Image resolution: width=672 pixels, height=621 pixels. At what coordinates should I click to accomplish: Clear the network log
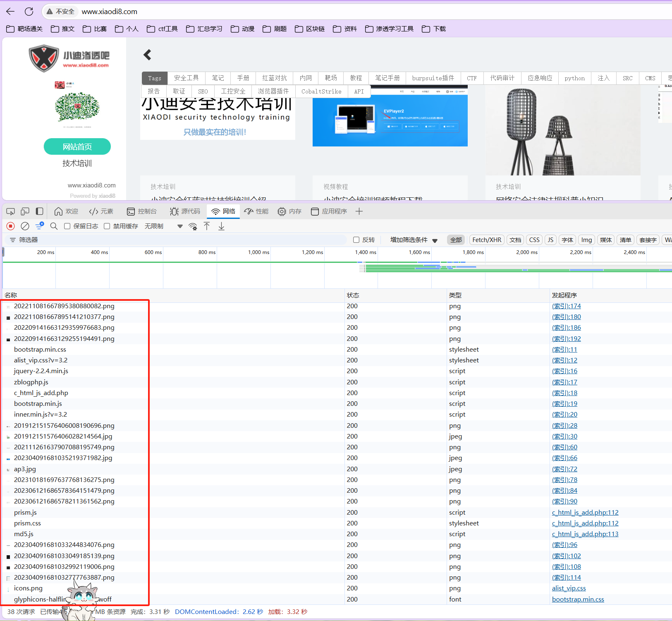click(25, 226)
